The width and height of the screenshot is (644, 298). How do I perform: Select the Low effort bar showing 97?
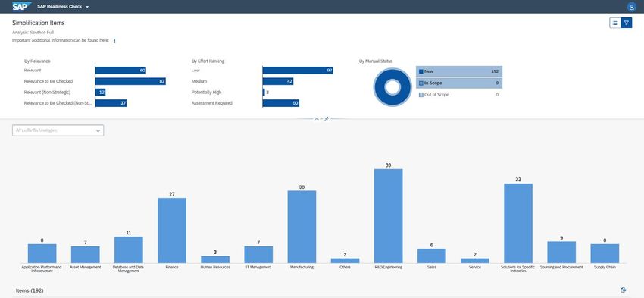pos(298,71)
